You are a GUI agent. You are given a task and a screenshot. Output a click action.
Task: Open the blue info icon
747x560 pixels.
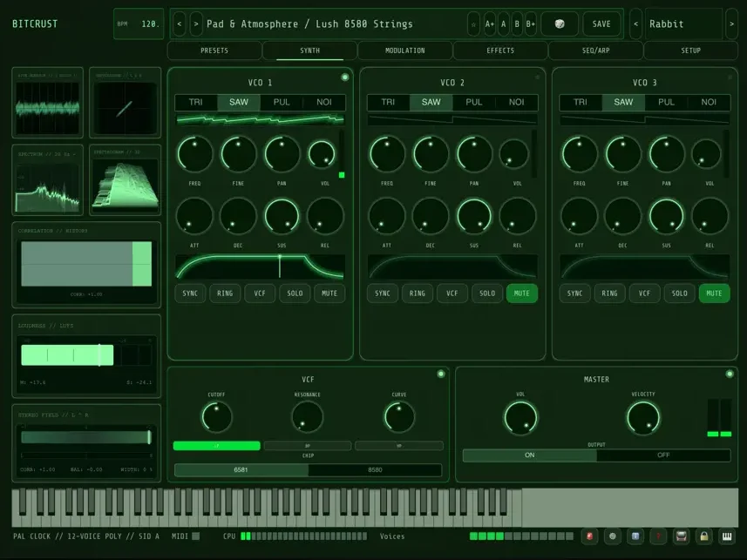pos(635,536)
